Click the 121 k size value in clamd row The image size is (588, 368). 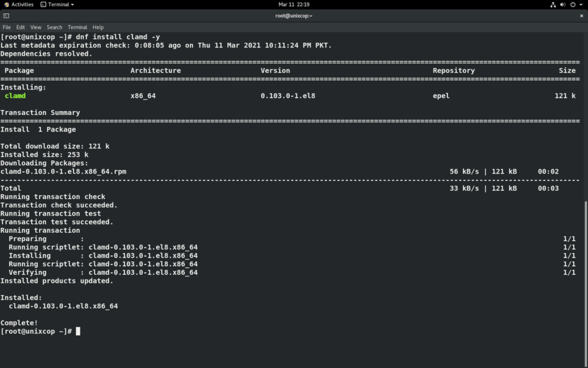click(565, 96)
